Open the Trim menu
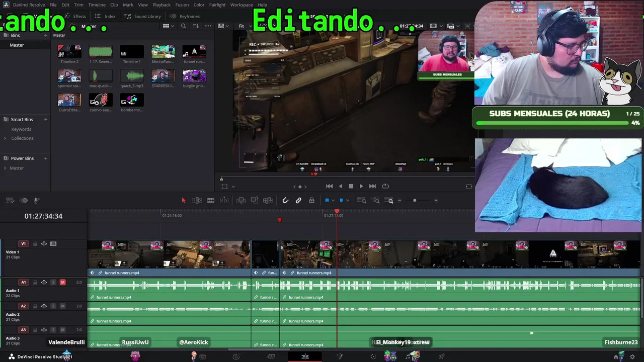The width and height of the screenshot is (644, 362). pyautogui.click(x=78, y=5)
